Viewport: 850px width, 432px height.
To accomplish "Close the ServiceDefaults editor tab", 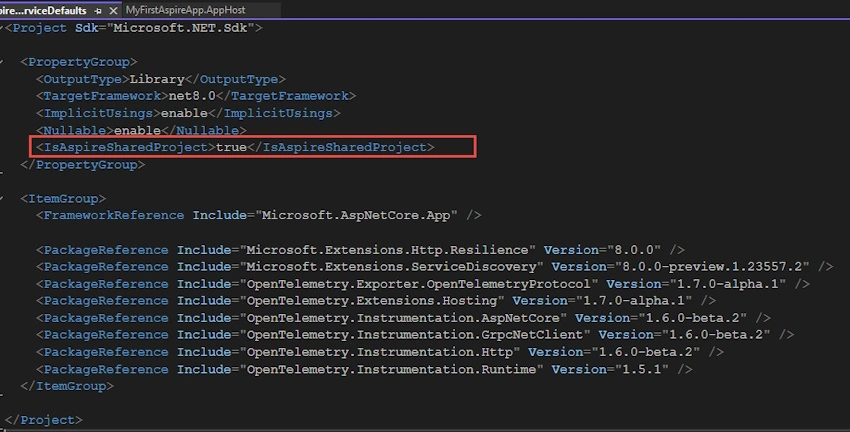I will tap(113, 10).
